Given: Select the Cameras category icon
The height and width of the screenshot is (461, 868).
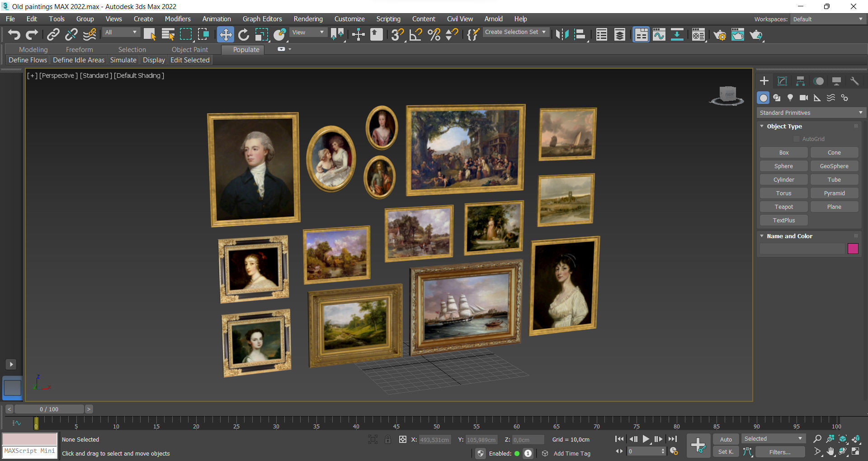Looking at the screenshot, I should click(803, 98).
